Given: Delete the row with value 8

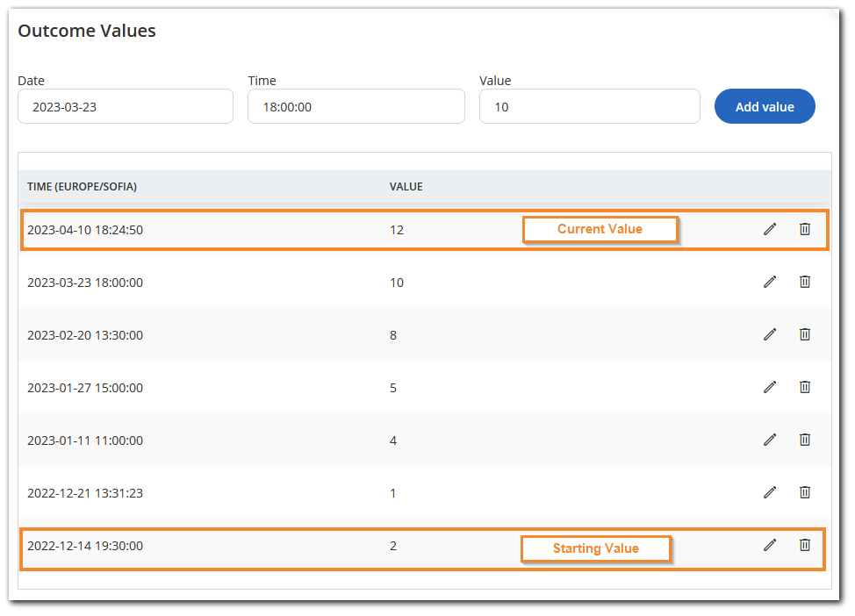Looking at the screenshot, I should click(x=805, y=334).
